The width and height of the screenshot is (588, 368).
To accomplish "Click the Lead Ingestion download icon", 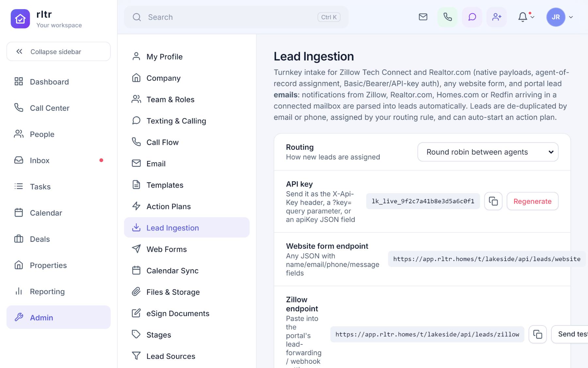I will (x=136, y=227).
